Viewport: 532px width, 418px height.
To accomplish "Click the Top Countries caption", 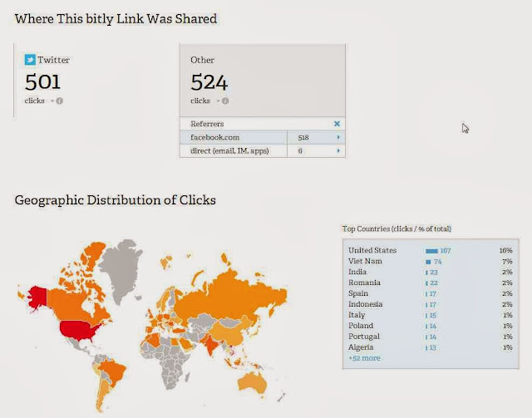I will [x=397, y=229].
